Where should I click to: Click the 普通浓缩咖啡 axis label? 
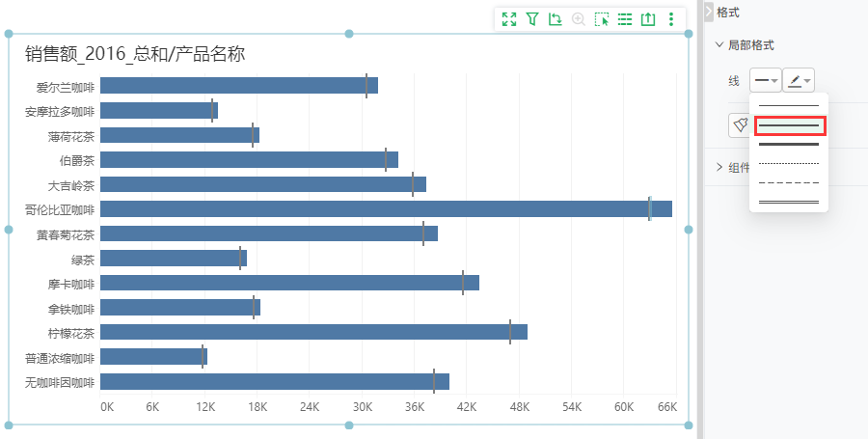point(60,358)
